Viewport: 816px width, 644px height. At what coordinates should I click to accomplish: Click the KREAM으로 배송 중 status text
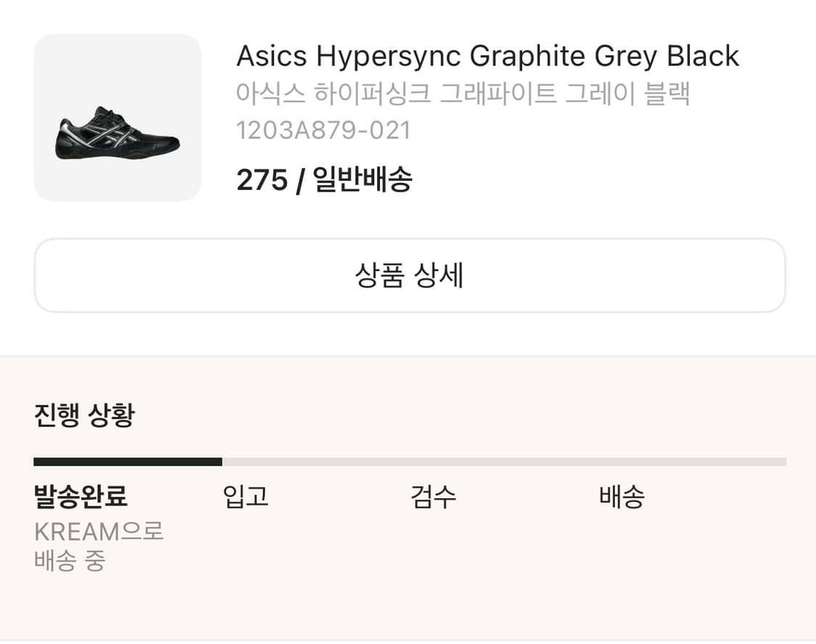[x=98, y=545]
